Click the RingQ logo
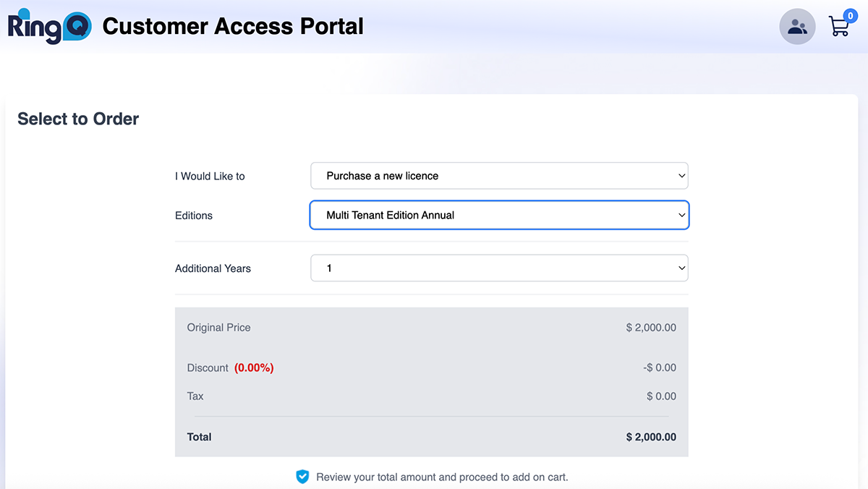The width and height of the screenshot is (868, 489). (49, 27)
